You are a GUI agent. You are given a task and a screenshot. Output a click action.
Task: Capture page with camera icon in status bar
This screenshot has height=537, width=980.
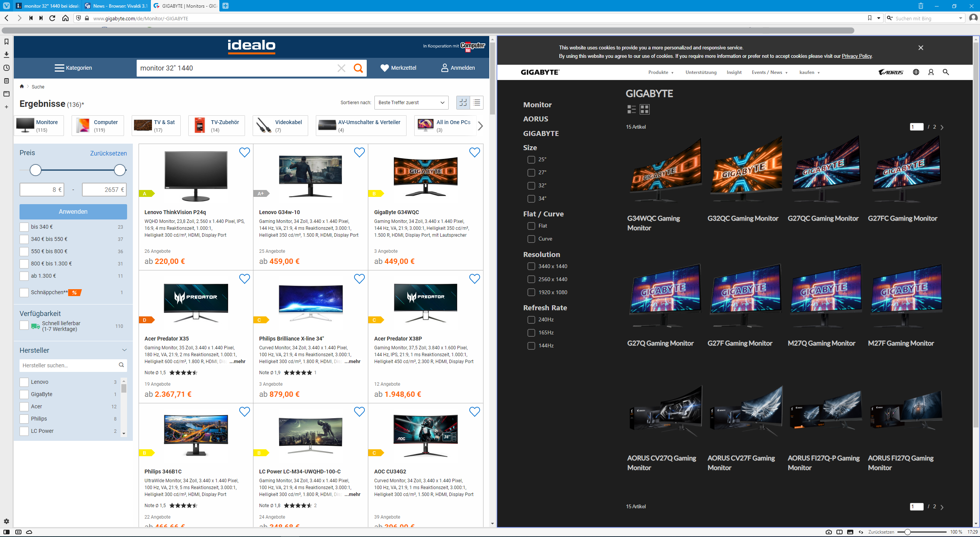(829, 532)
